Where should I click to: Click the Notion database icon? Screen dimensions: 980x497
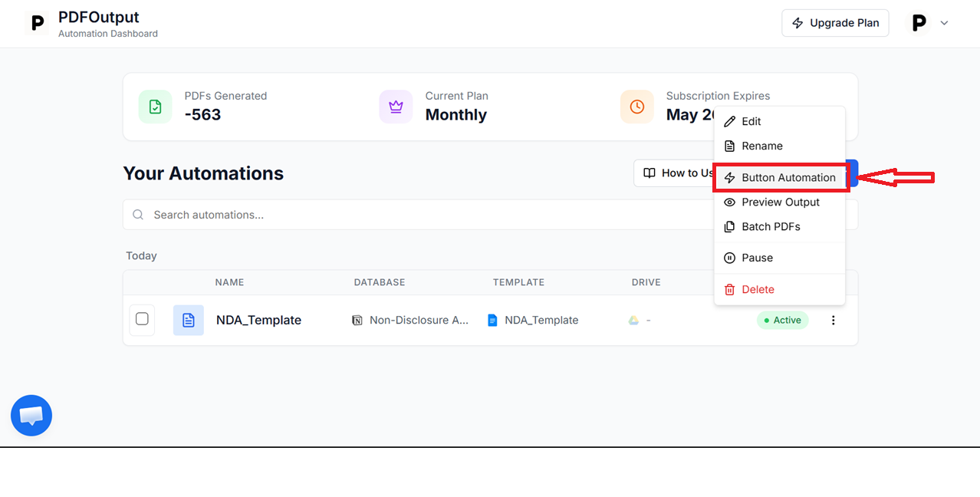pyautogui.click(x=357, y=320)
